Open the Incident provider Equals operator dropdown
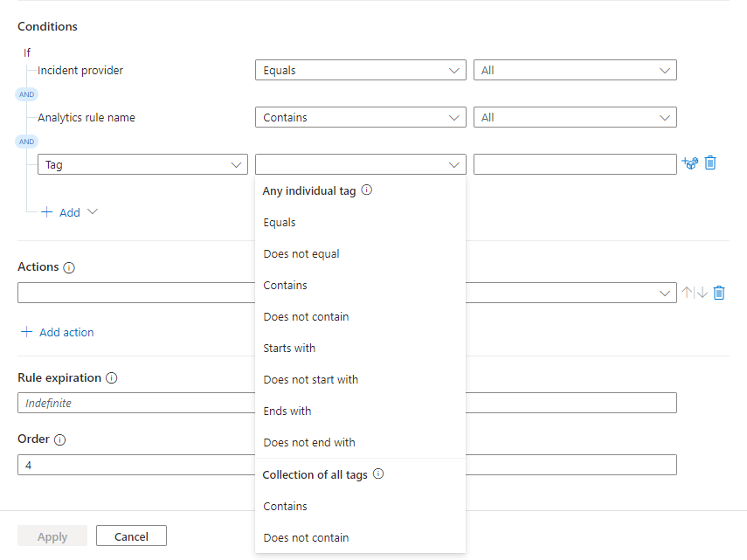This screenshot has width=747, height=560. (x=360, y=71)
